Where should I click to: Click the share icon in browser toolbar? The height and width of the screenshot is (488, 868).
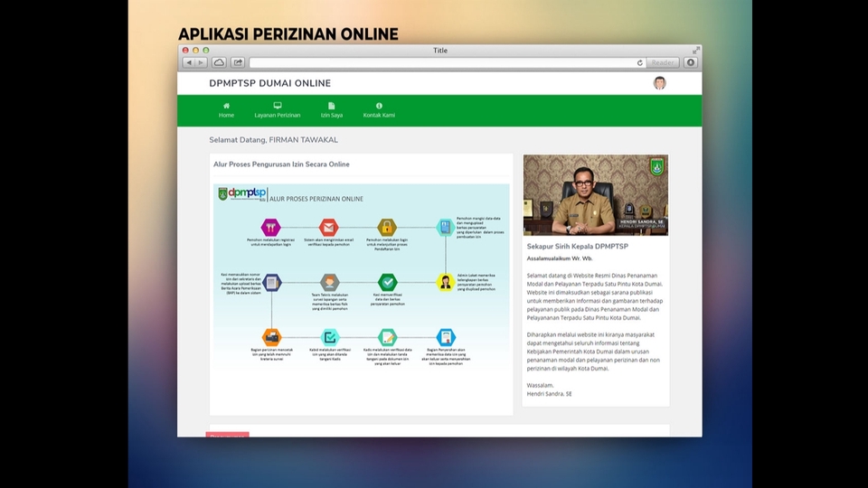pyautogui.click(x=238, y=62)
